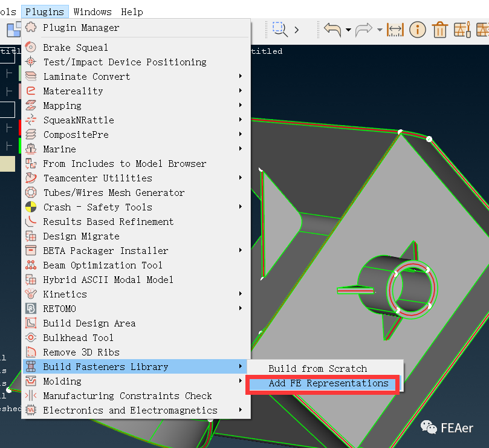Expand Teamcenter Utilities submenu arrow
This screenshot has width=489, height=448.
pyautogui.click(x=241, y=178)
